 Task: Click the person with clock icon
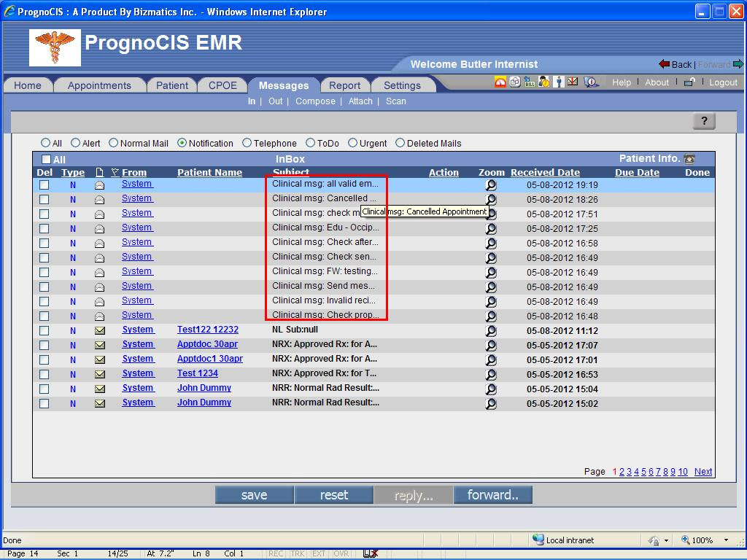544,82
